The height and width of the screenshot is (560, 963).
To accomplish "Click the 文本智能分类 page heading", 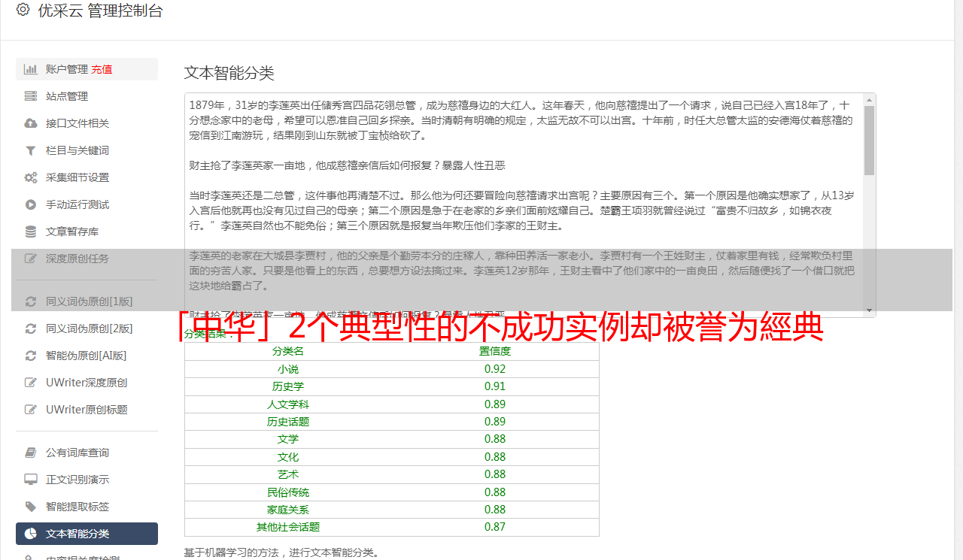I will pos(229,73).
